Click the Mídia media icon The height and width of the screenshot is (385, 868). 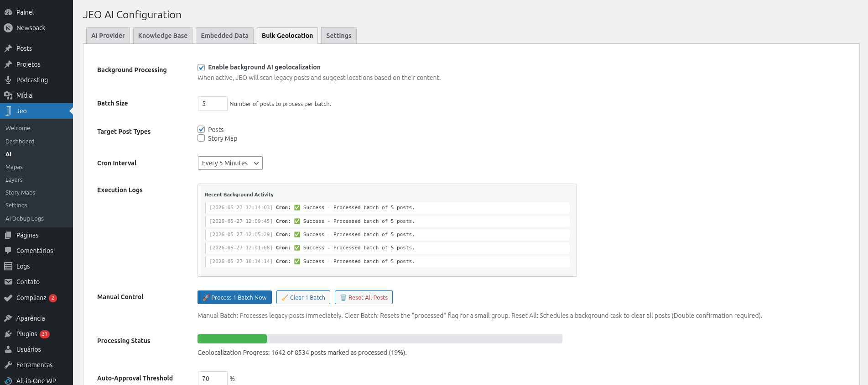click(8, 95)
